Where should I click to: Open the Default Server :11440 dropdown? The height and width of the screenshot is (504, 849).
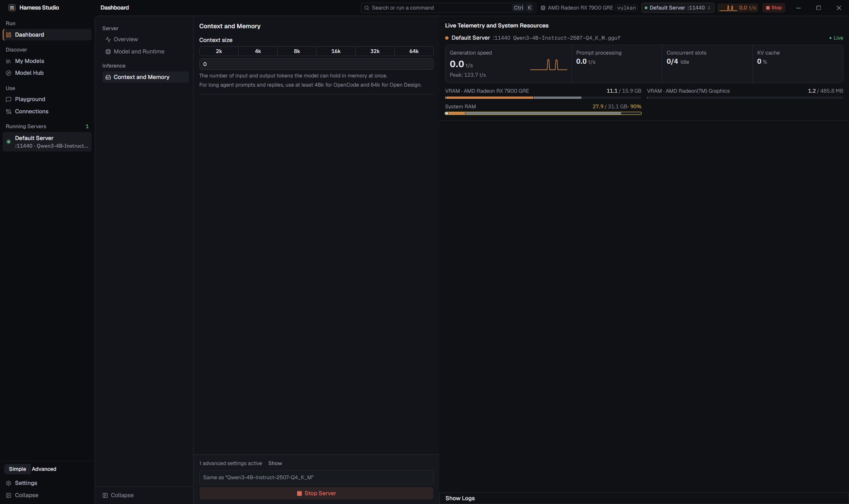pyautogui.click(x=678, y=8)
